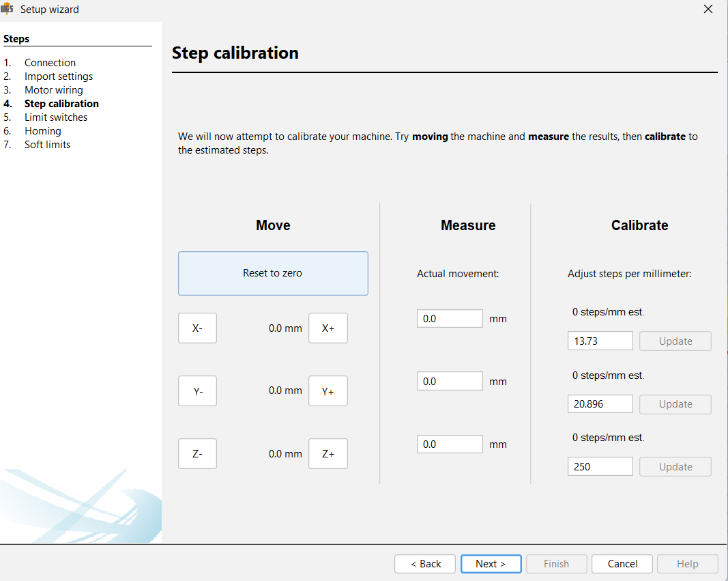
Task: Click Update next to 13.73 value
Action: click(675, 341)
